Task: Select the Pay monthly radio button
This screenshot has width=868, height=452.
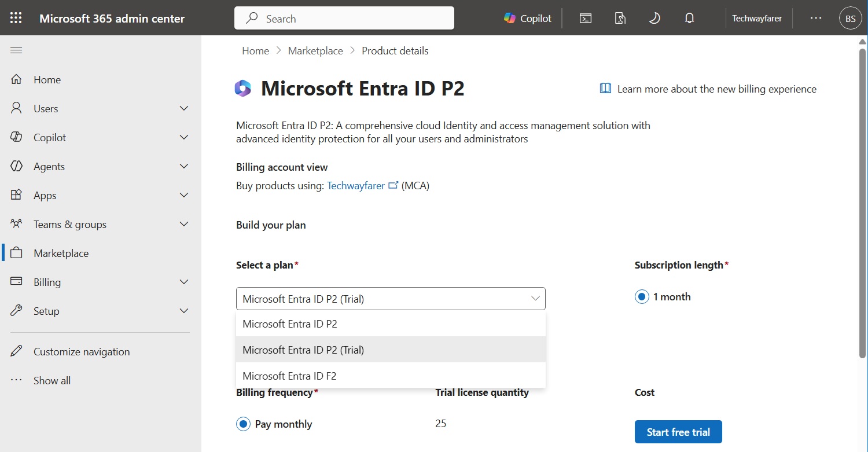Action: 243,424
